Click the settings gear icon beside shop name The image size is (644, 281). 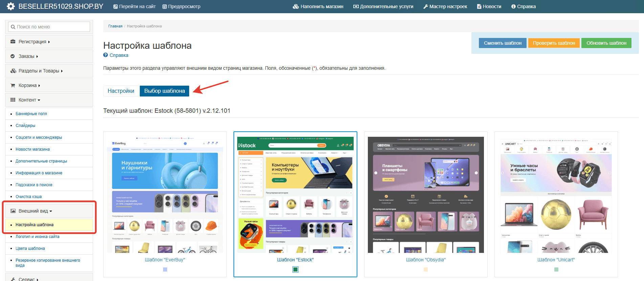[10, 6]
